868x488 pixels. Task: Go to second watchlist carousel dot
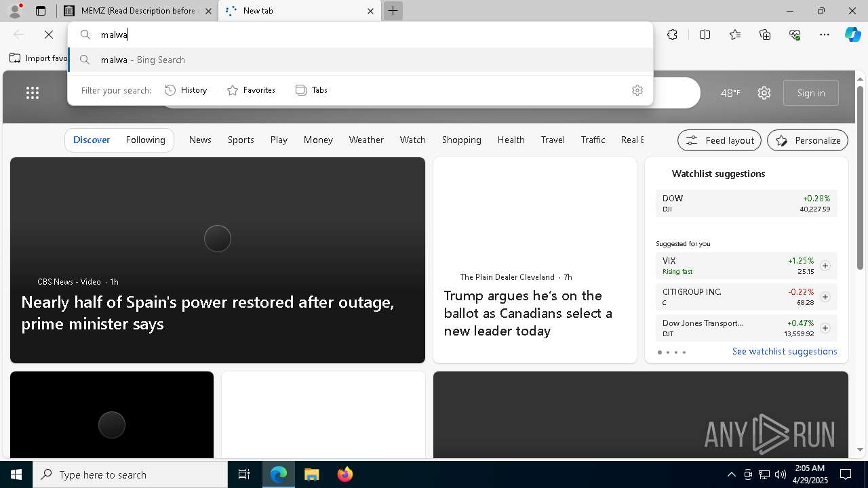click(668, 352)
